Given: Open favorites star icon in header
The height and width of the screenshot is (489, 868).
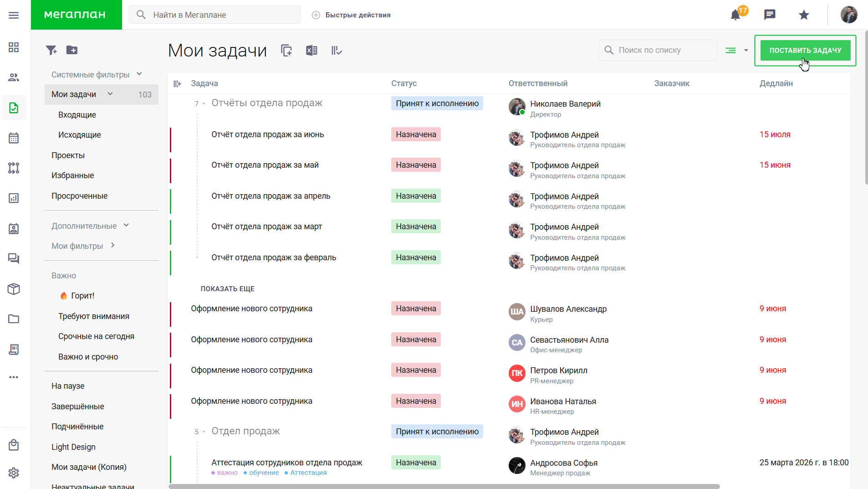Looking at the screenshot, I should 804,15.
